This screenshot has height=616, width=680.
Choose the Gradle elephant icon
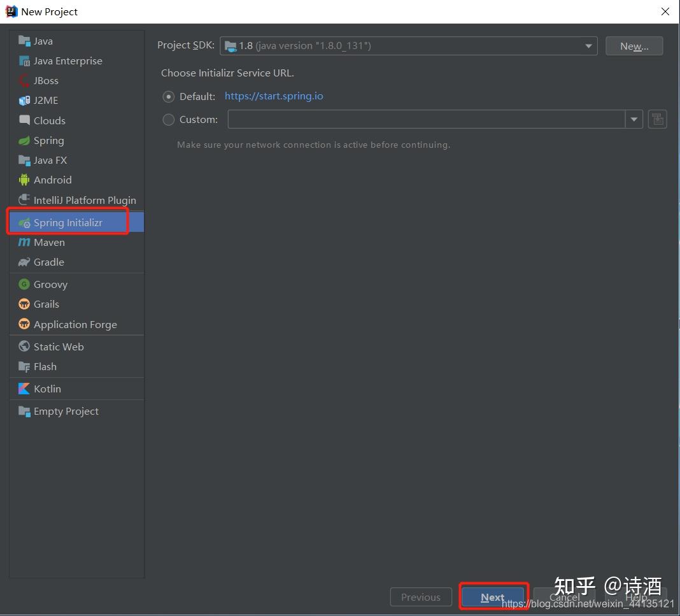point(24,262)
